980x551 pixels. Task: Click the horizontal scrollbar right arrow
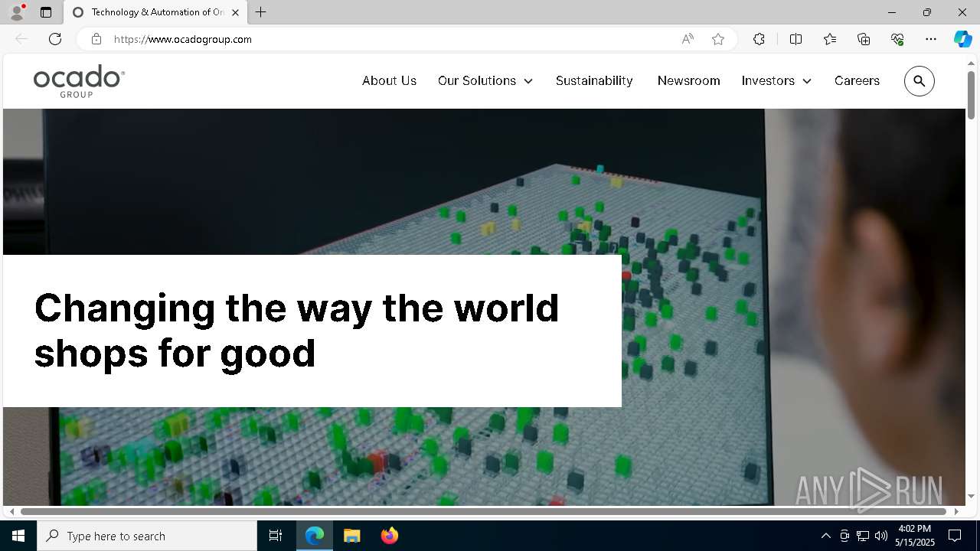(955, 511)
